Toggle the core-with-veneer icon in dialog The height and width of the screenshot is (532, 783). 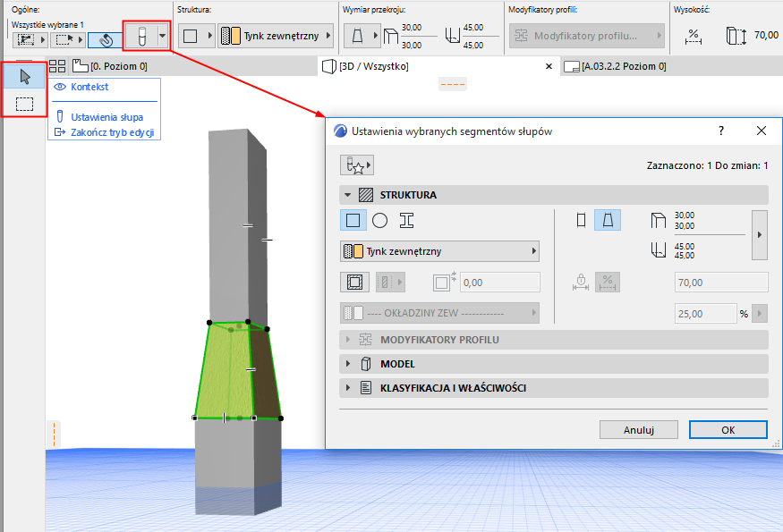tap(354, 282)
